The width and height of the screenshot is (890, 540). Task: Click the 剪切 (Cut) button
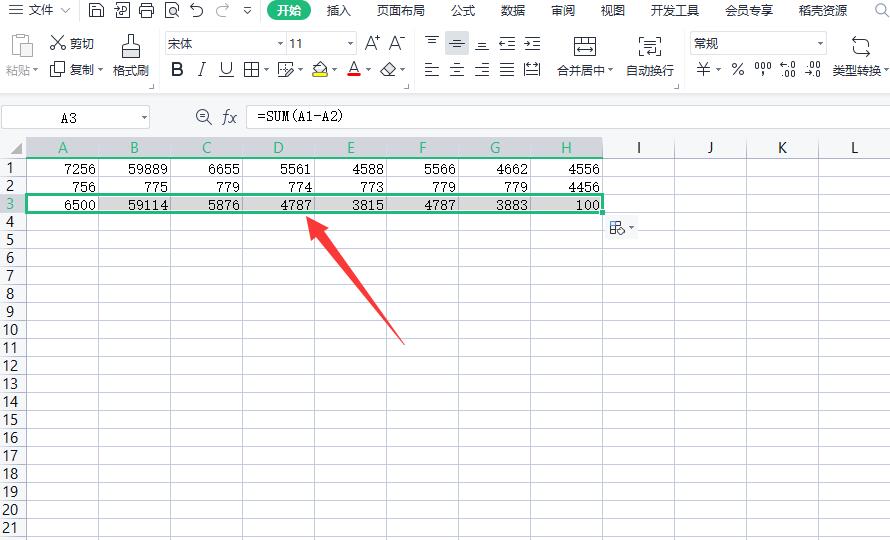tap(72, 43)
